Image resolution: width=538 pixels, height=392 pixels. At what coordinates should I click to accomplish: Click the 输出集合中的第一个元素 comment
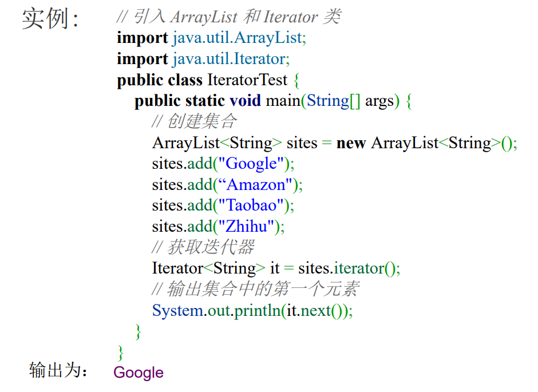tap(255, 289)
